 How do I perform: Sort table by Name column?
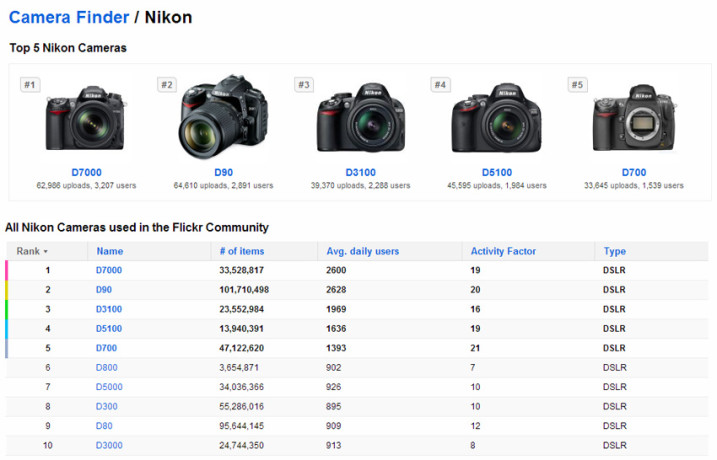tap(110, 251)
